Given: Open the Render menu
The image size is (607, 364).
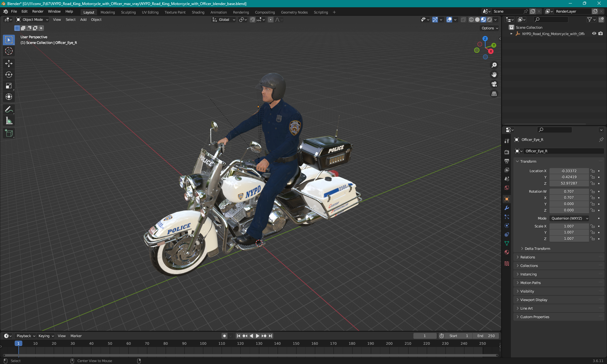Looking at the screenshot, I should [x=38, y=11].
